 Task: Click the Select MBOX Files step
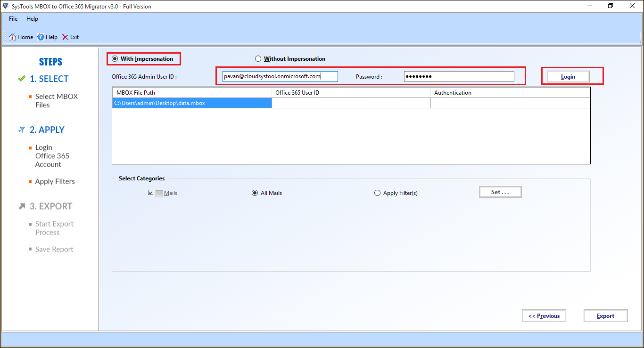(x=57, y=101)
